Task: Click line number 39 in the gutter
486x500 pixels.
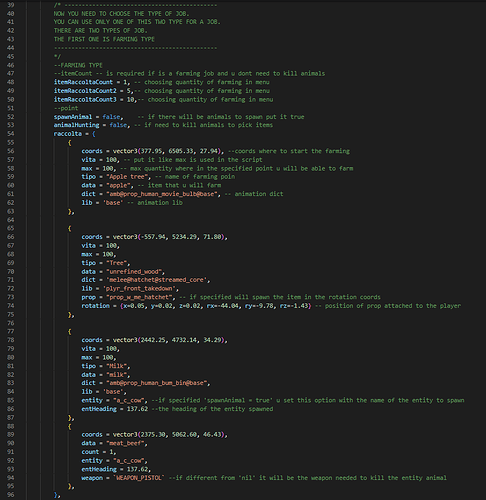Action: click(x=11, y=5)
